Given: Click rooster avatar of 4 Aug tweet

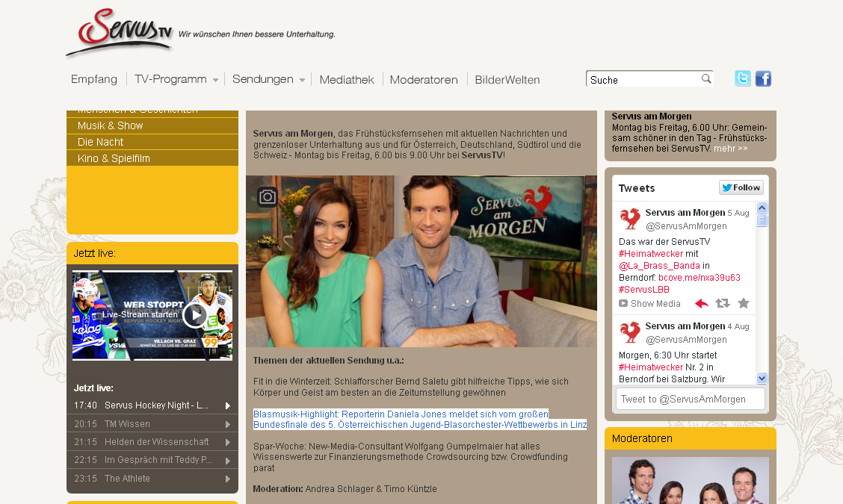Looking at the screenshot, I should (630, 332).
